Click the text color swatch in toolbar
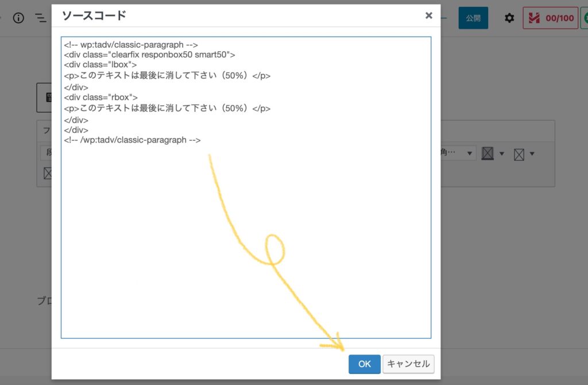Image resolution: width=588 pixels, height=385 pixels. point(488,153)
